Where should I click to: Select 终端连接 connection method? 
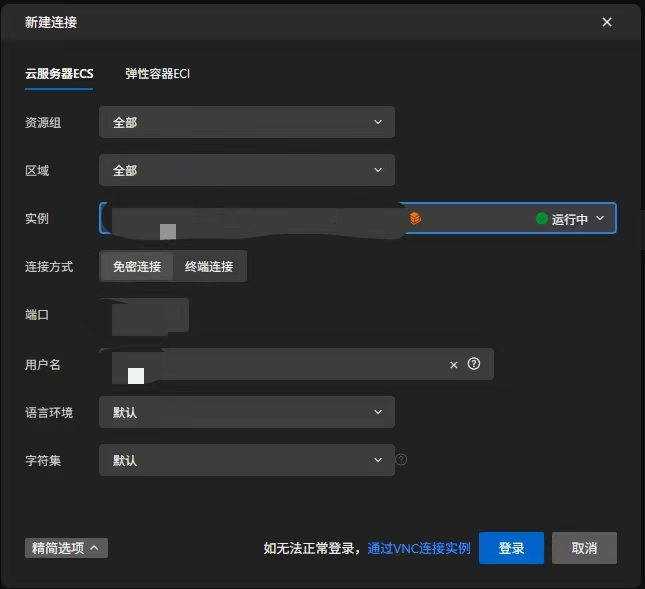point(209,266)
